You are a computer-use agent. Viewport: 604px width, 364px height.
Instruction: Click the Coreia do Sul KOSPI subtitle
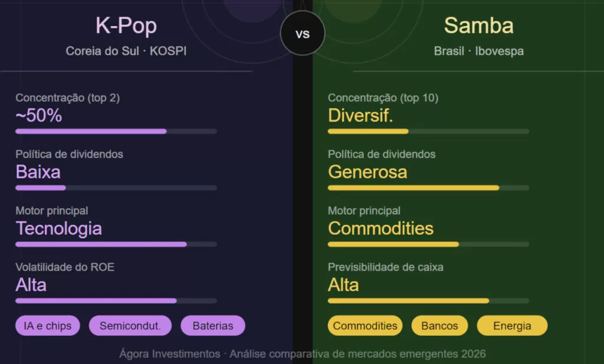(126, 51)
